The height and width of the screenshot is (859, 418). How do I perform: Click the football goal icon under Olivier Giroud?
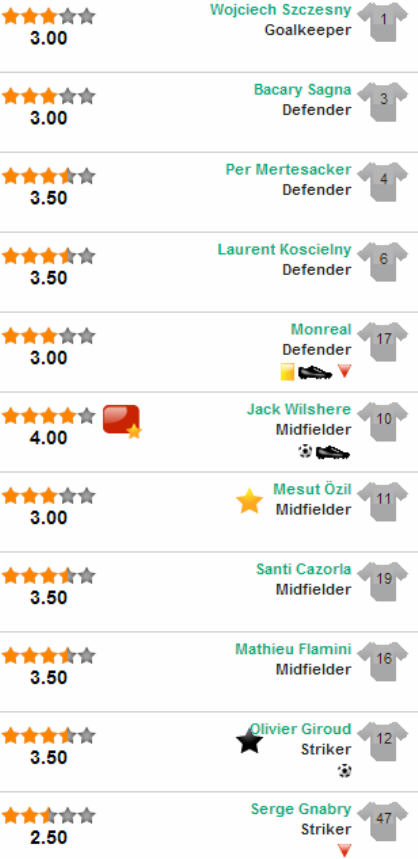pyautogui.click(x=344, y=771)
